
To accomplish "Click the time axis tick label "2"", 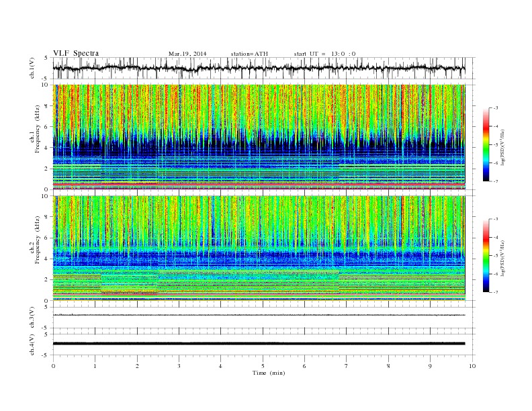I will coord(137,366).
